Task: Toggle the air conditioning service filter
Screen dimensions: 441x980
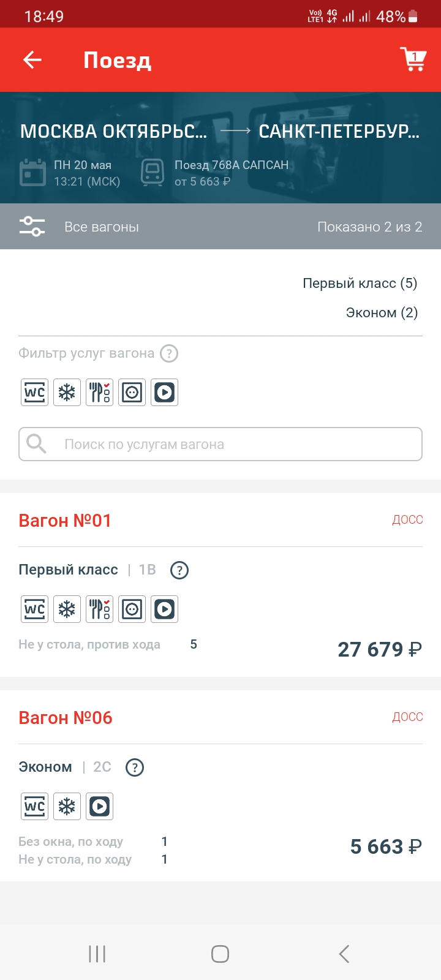Action: pyautogui.click(x=67, y=392)
